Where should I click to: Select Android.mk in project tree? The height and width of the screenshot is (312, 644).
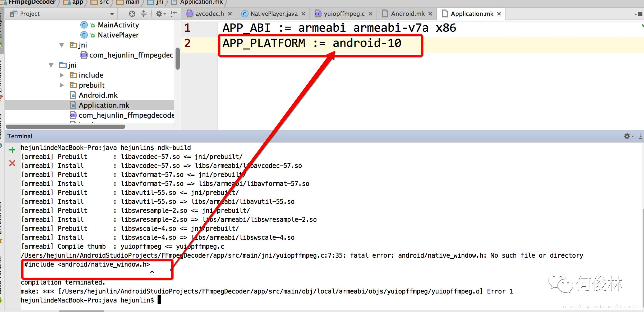click(98, 95)
